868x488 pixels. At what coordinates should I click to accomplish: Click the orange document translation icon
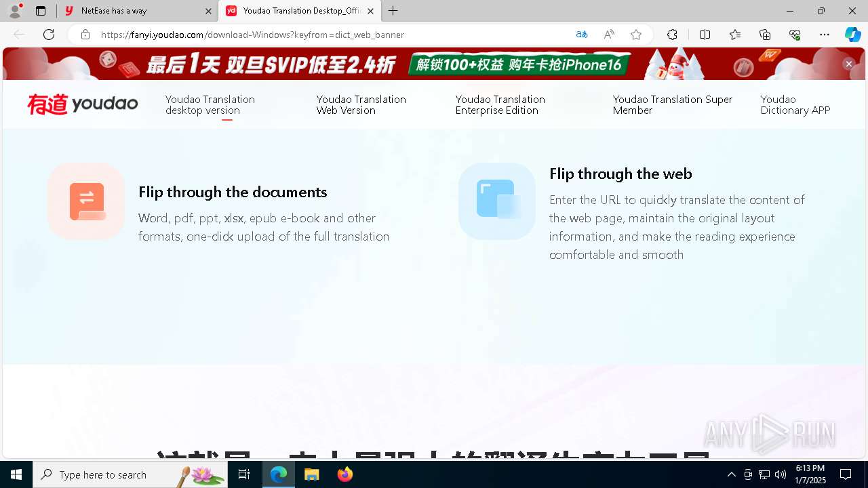[86, 201]
